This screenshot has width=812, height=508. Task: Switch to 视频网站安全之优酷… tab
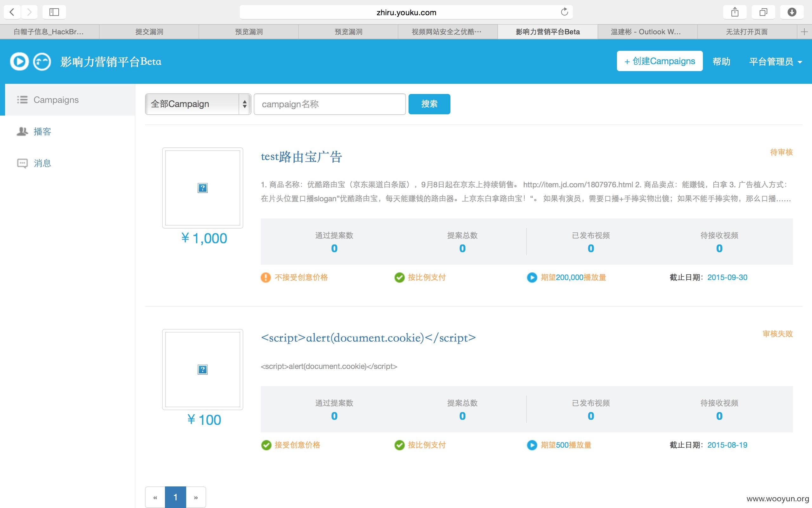coord(448,32)
